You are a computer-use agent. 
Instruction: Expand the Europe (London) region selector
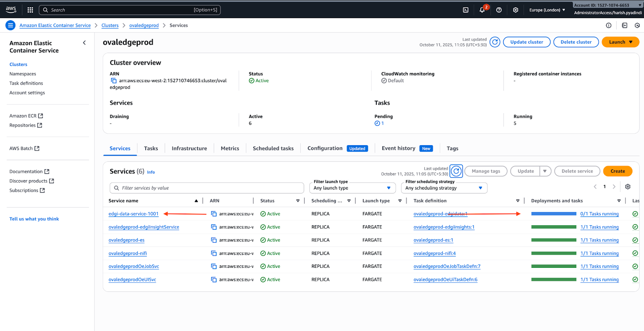(547, 10)
